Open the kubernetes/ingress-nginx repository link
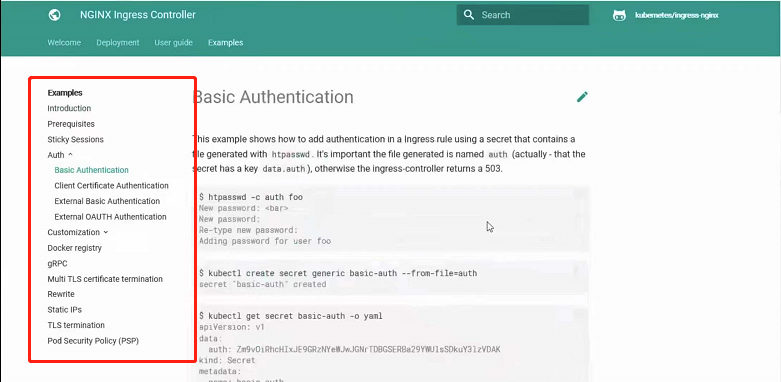This screenshot has width=781, height=382. (676, 15)
